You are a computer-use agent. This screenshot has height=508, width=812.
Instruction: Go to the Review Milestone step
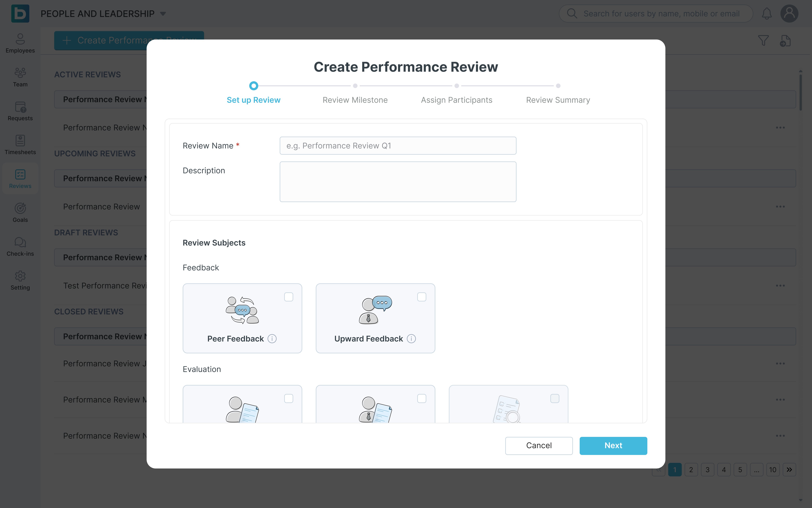[x=355, y=94]
